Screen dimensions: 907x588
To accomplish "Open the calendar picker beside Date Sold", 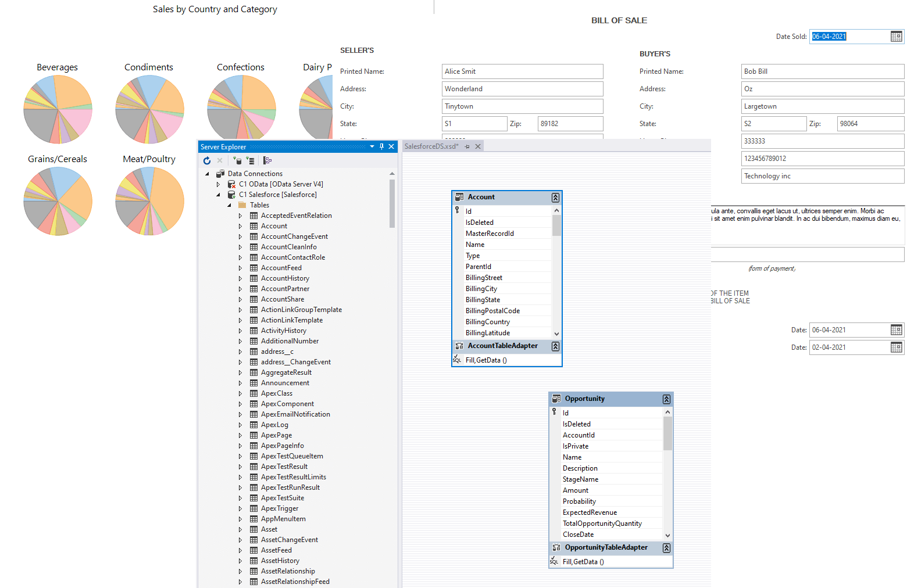I will (x=895, y=36).
